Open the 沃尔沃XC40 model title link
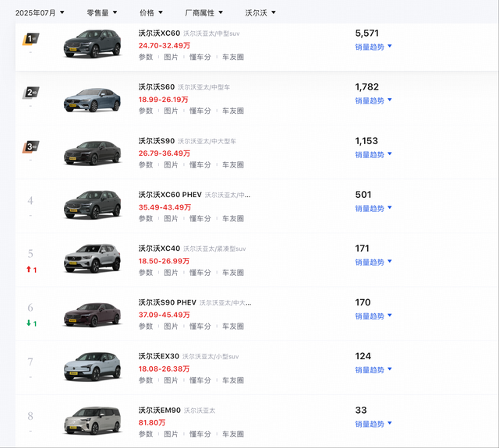The height and width of the screenshot is (448, 499). [159, 249]
